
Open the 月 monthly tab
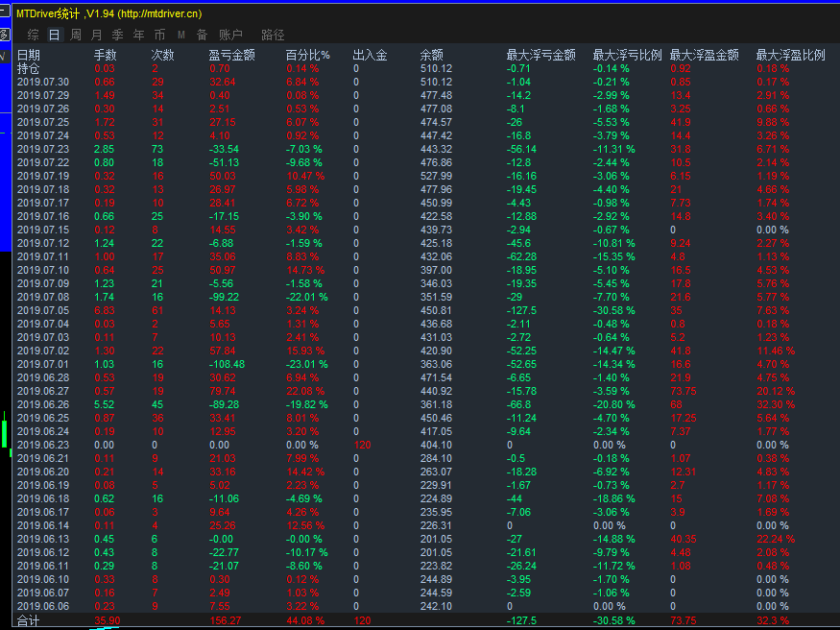tap(96, 36)
